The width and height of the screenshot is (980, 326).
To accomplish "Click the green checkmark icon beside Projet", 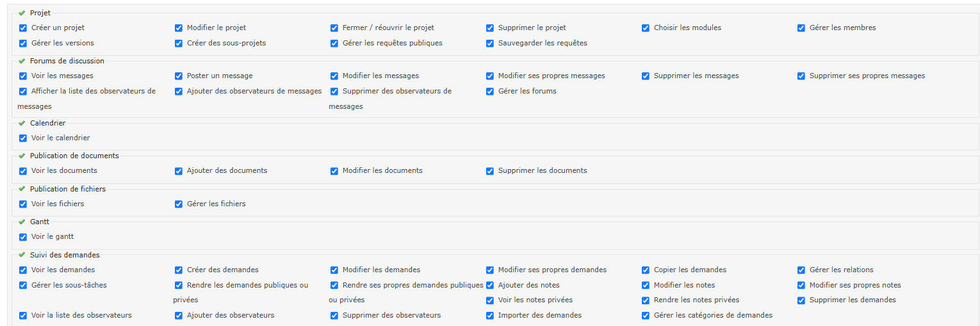I will point(22,13).
